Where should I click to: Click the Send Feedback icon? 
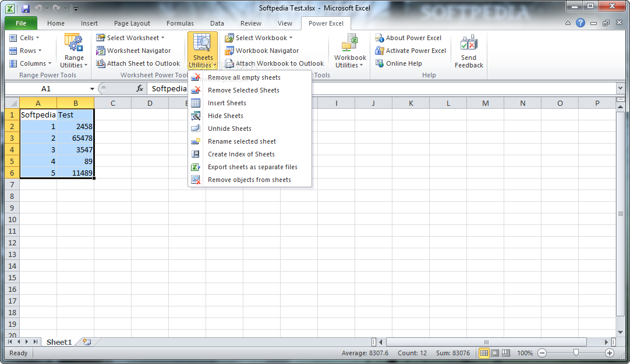tap(469, 44)
